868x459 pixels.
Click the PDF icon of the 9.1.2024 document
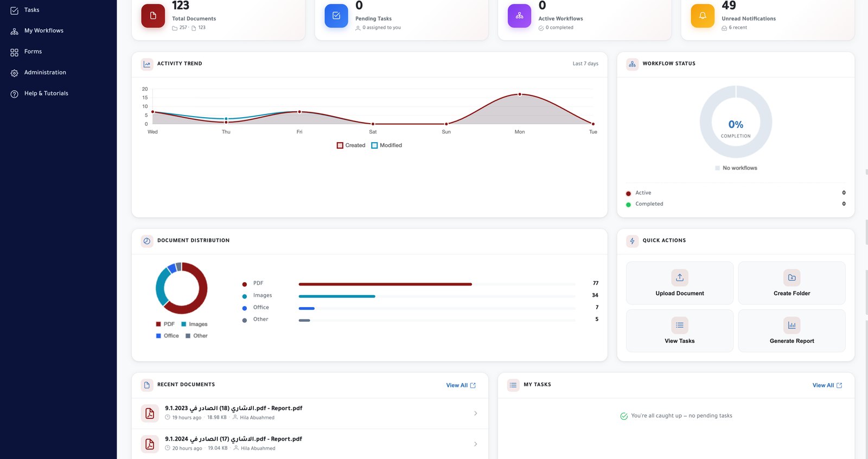coord(150,444)
